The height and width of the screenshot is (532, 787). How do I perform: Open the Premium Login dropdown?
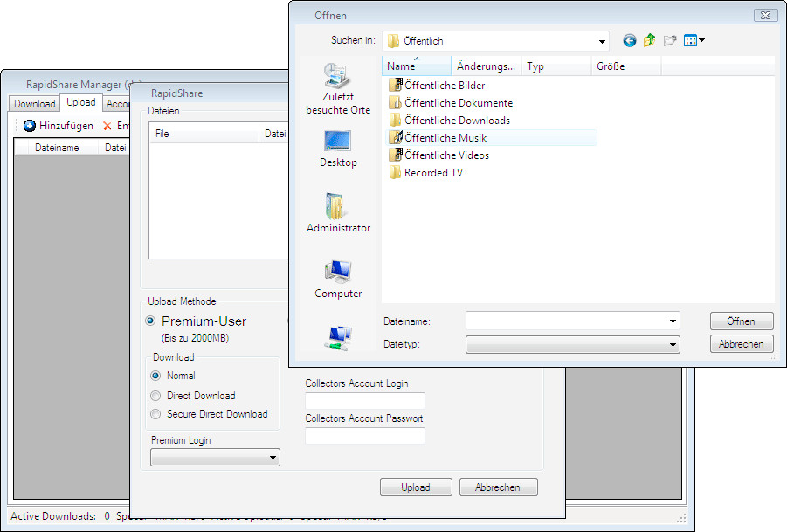(216, 457)
